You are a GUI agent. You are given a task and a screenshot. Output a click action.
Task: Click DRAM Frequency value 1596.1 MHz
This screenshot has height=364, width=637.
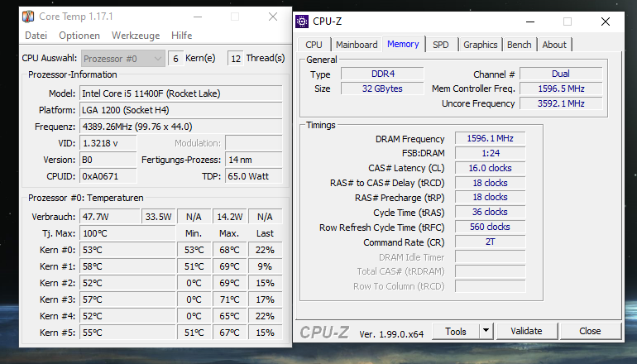pos(490,138)
